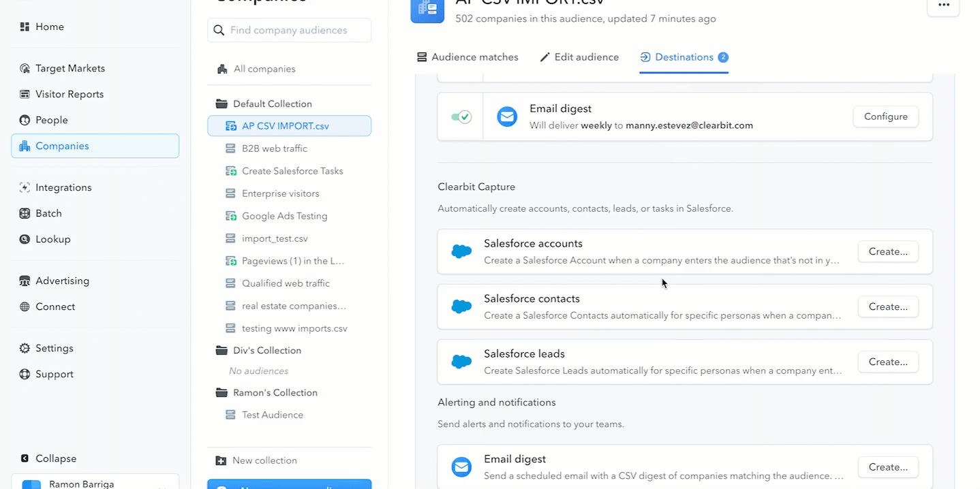Collapse the Div's Collection folder
The width and height of the screenshot is (980, 489).
click(221, 350)
